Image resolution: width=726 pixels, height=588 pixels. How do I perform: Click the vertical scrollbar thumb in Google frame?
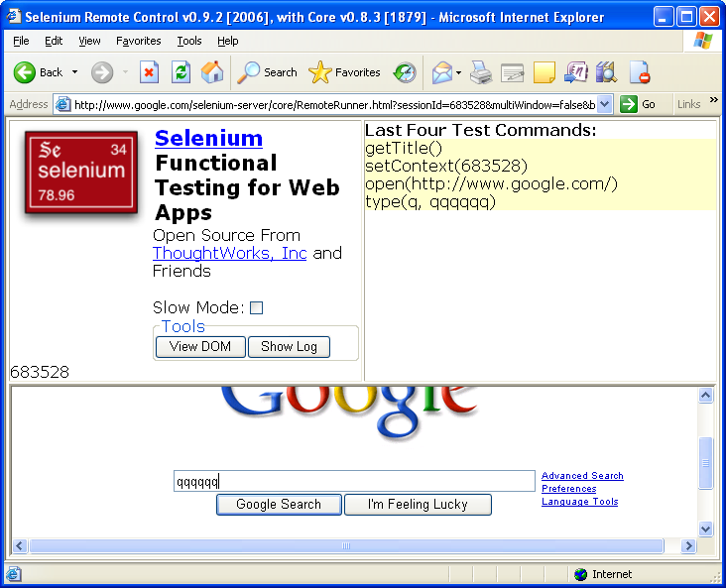tap(705, 462)
